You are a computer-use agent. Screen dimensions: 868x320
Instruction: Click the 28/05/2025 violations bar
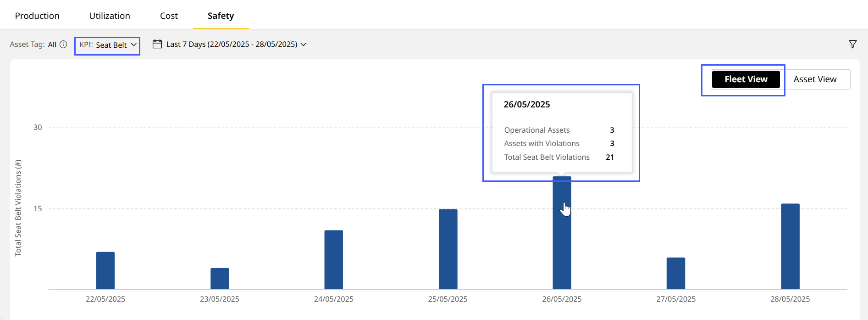coord(790,246)
